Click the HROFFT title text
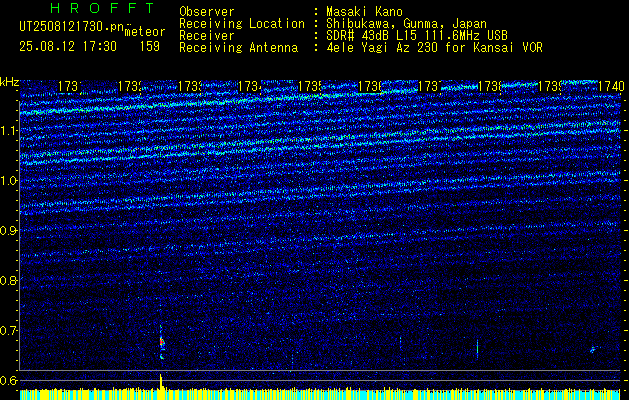Image resolution: width=629 pixels, height=400 pixels. point(102,8)
